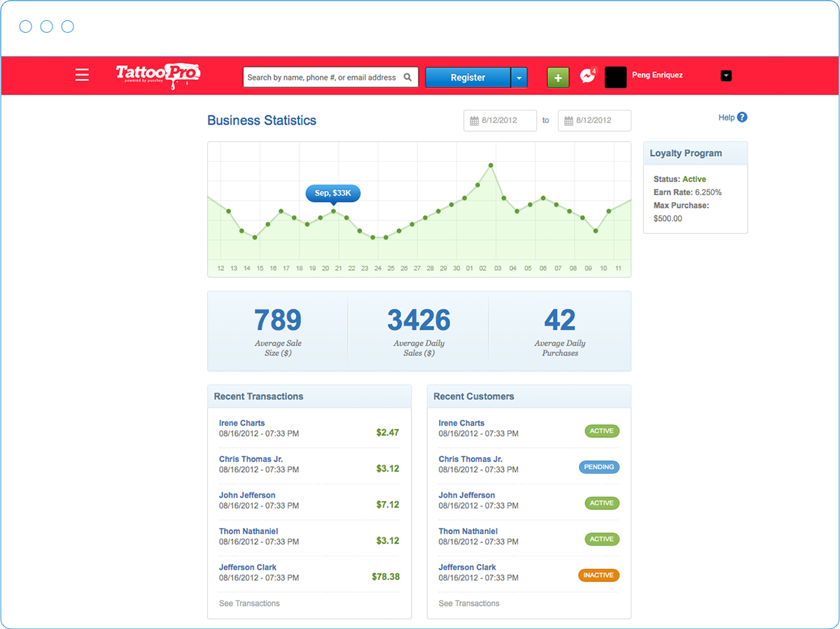Expand the Peng Enriquez account dropdown

(726, 76)
